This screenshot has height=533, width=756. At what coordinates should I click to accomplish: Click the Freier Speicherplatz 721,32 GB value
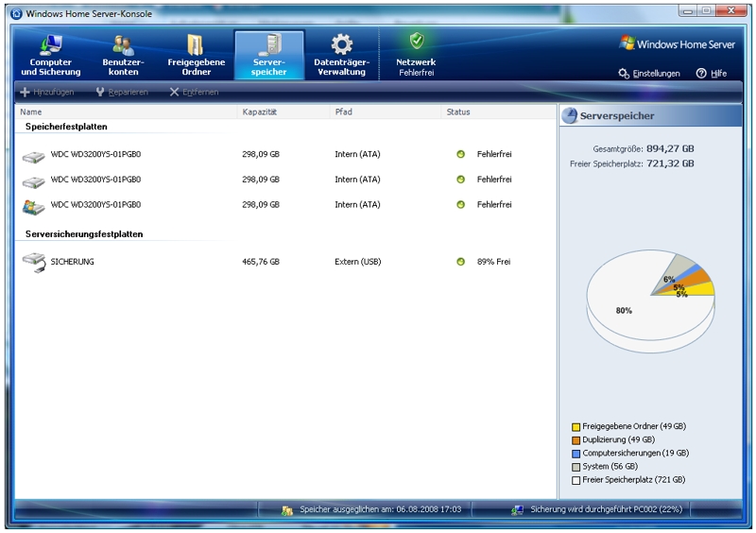[x=670, y=163]
